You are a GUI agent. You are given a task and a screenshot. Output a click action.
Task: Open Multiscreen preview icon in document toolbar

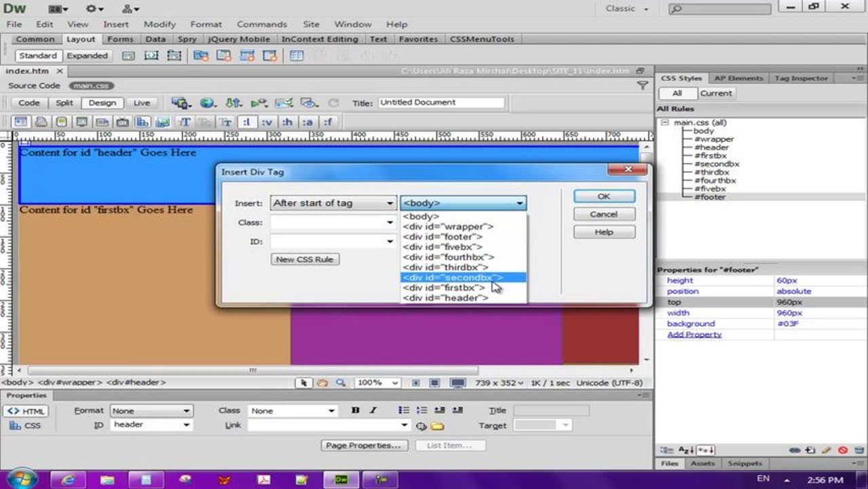pyautogui.click(x=181, y=103)
